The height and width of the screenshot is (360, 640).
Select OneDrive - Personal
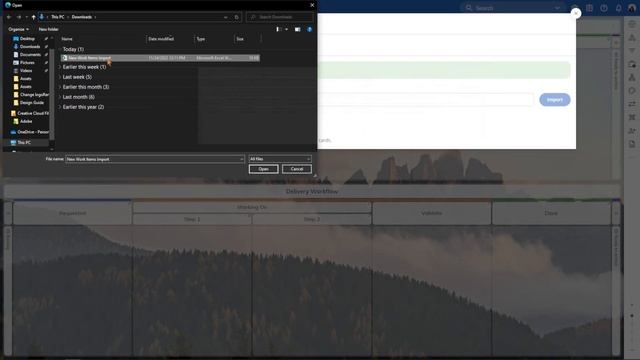pos(33,132)
